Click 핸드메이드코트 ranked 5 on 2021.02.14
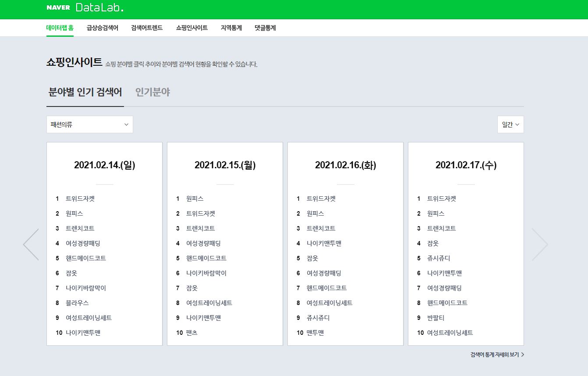The image size is (588, 376). 86,258
